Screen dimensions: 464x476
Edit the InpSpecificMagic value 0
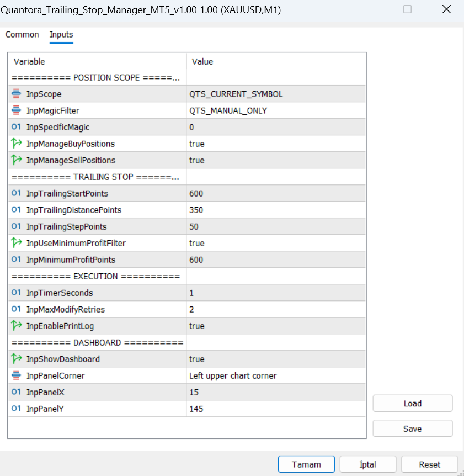pos(276,127)
